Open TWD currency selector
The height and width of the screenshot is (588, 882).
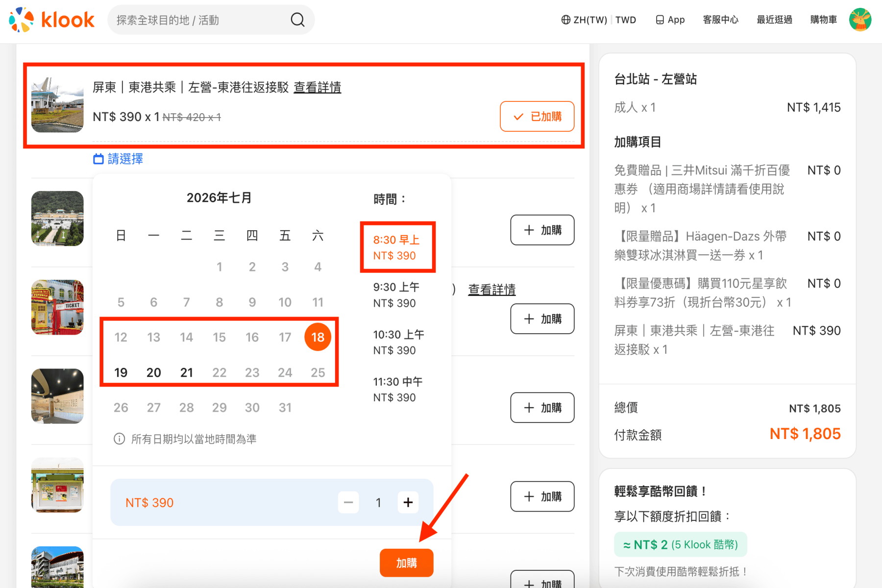626,20
